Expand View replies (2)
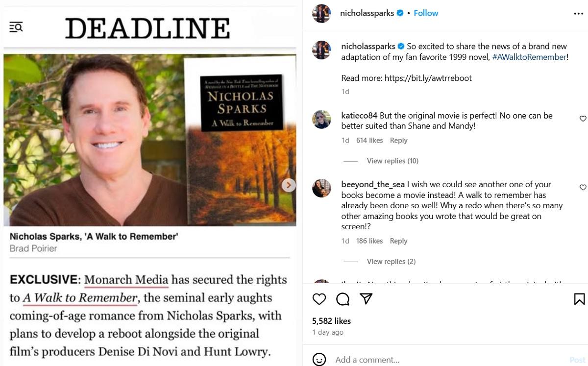The width and height of the screenshot is (588, 366). point(391,261)
